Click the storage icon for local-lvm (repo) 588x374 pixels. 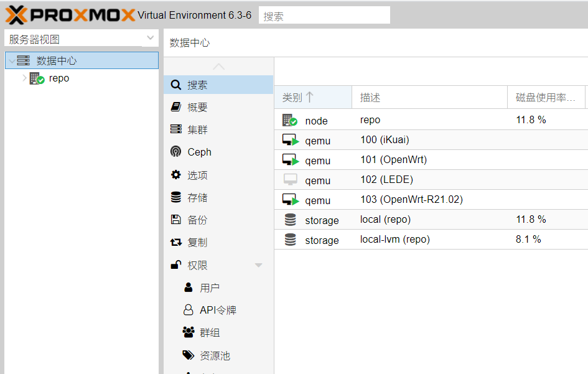point(290,240)
